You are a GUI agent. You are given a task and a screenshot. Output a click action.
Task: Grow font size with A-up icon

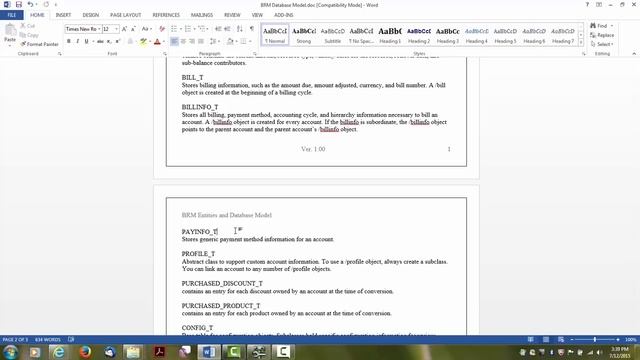124,29
